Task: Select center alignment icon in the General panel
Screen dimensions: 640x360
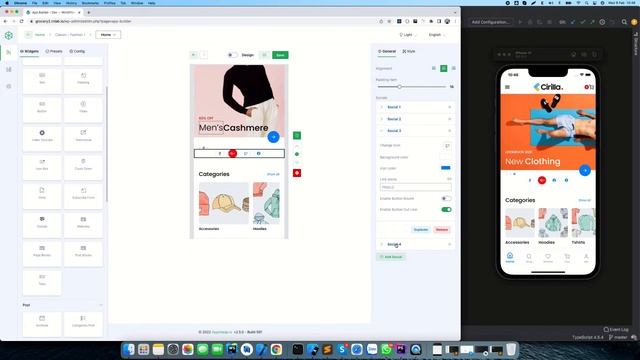Action: [x=444, y=69]
